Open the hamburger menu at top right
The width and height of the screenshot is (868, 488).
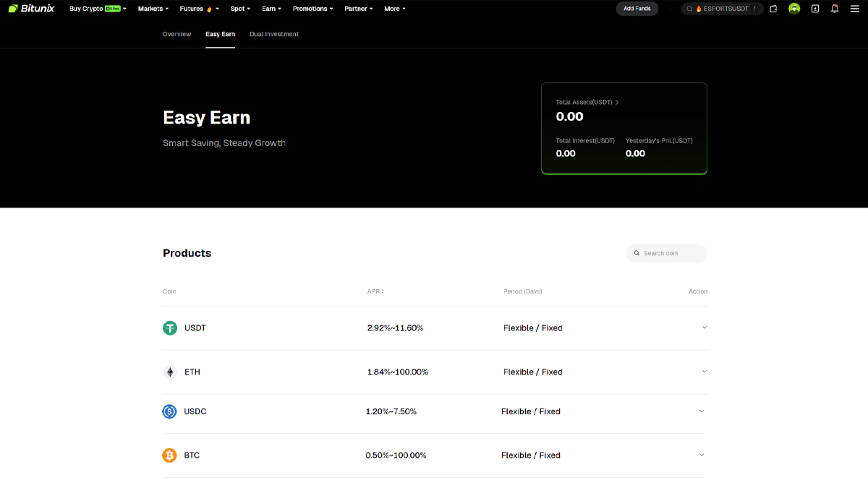click(x=855, y=8)
